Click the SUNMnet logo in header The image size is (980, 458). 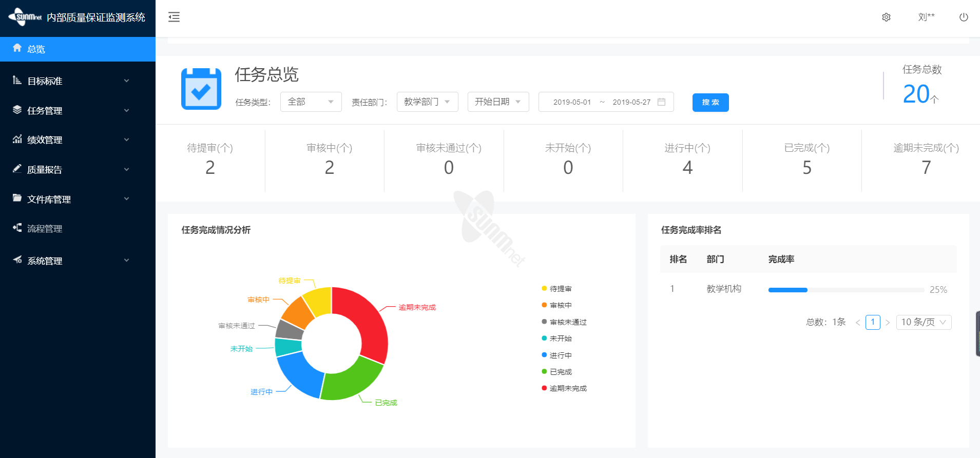[25, 17]
